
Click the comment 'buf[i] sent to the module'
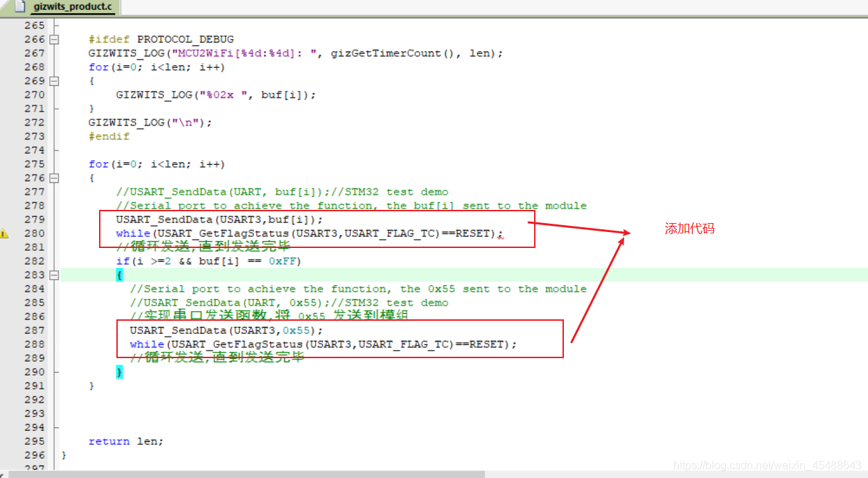[x=351, y=206]
